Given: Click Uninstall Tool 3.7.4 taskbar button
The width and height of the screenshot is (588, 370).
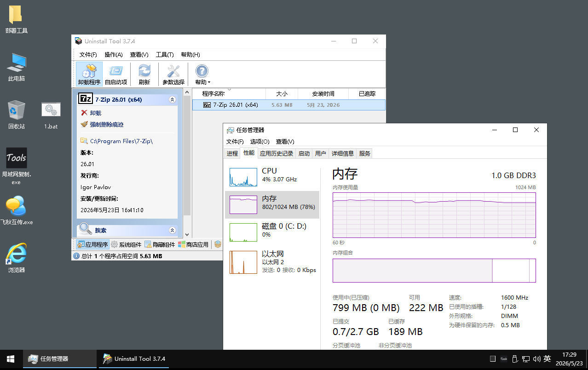Looking at the screenshot, I should click(134, 359).
